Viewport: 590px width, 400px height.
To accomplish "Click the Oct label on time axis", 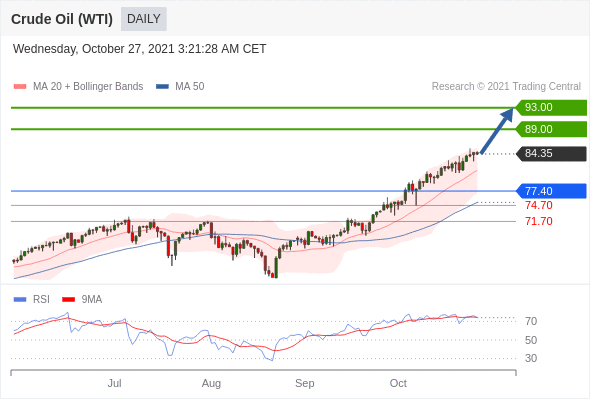I will tap(398, 383).
